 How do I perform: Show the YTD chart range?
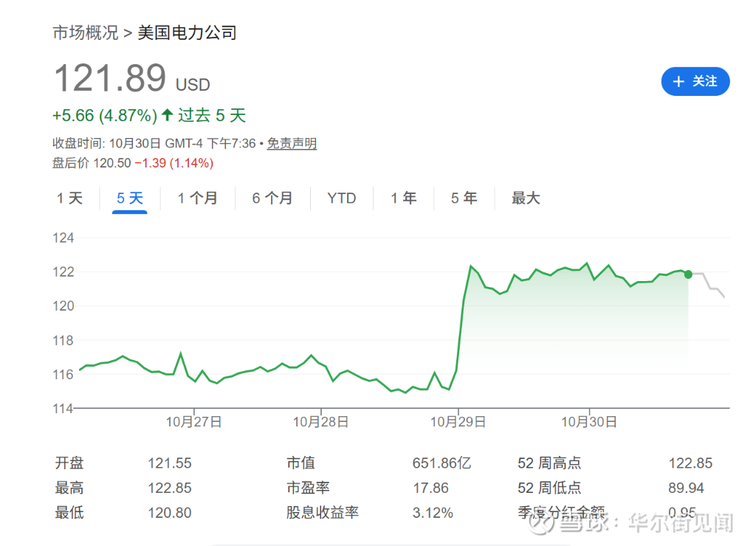(341, 198)
